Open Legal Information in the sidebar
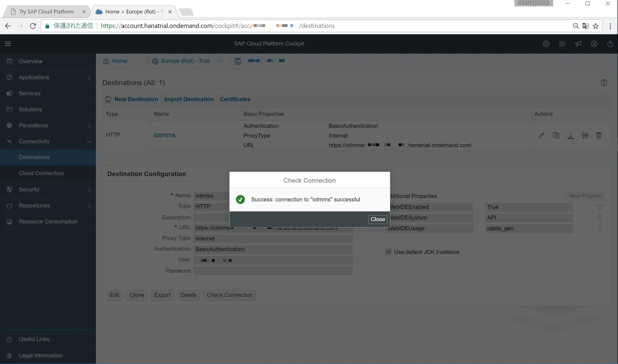 pos(48,355)
